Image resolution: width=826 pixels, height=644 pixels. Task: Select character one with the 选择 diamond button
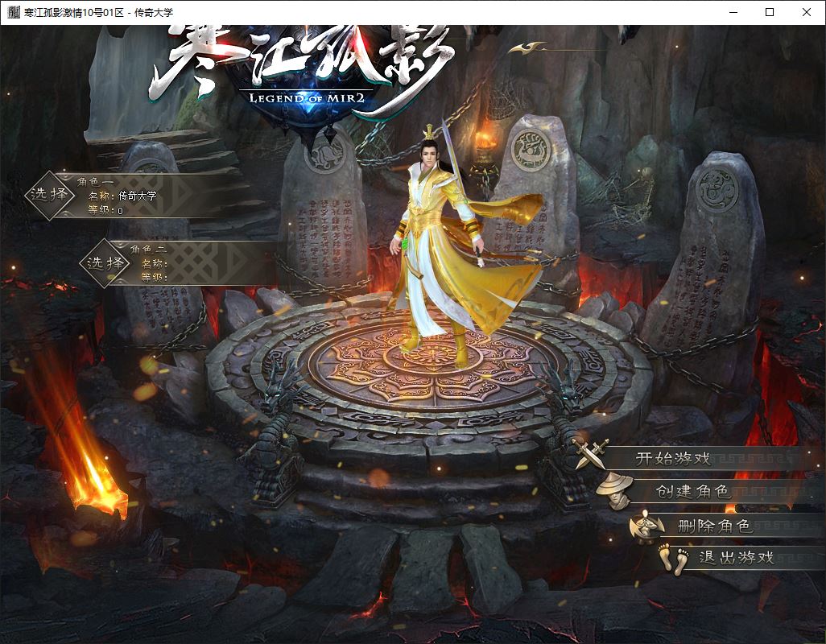point(49,195)
